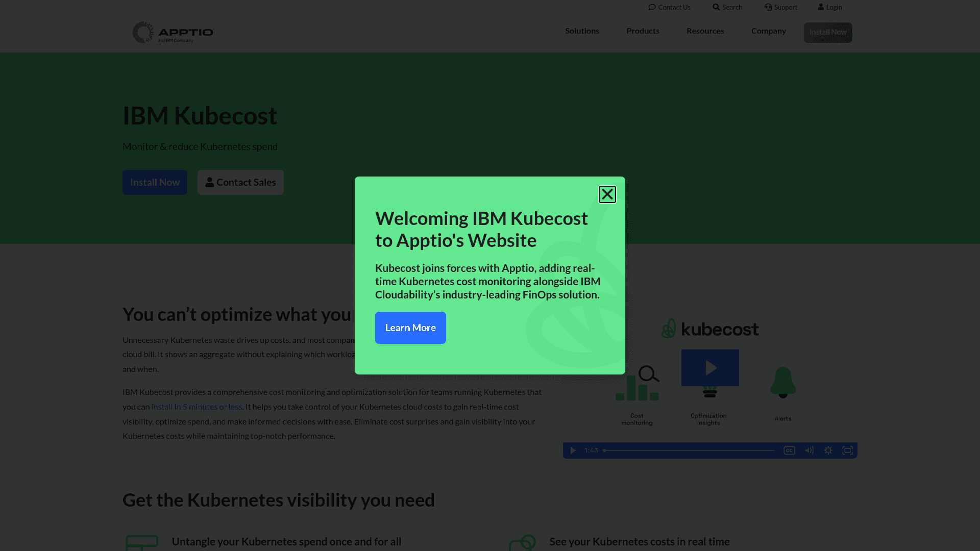The image size is (980, 551).
Task: Open the Solutions menu
Action: 582,31
